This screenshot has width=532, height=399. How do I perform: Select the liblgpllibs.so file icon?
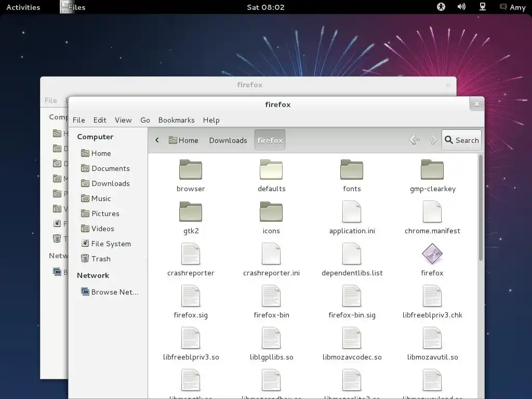coord(271,338)
